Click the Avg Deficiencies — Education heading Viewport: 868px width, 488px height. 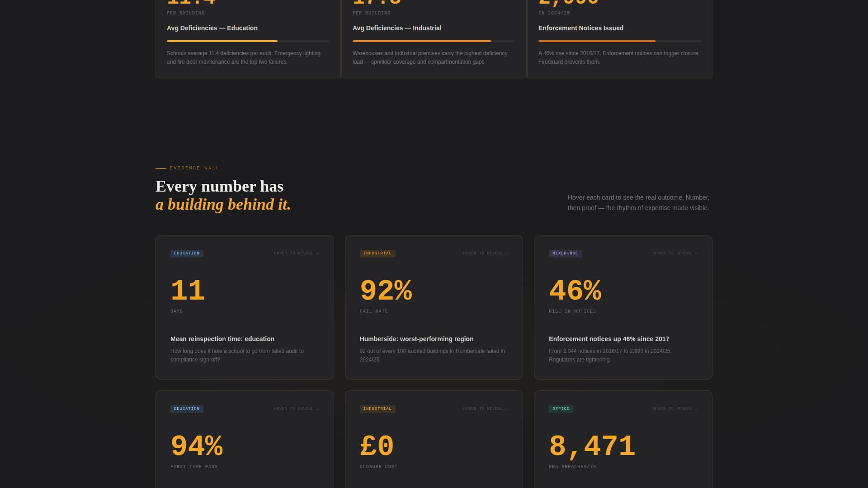(x=212, y=28)
